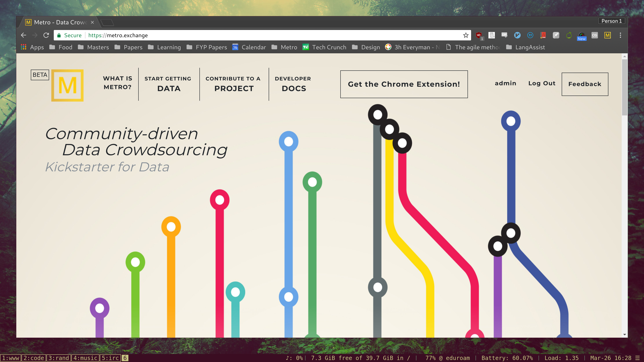
Task: Open a new browser tab
Action: point(108,23)
